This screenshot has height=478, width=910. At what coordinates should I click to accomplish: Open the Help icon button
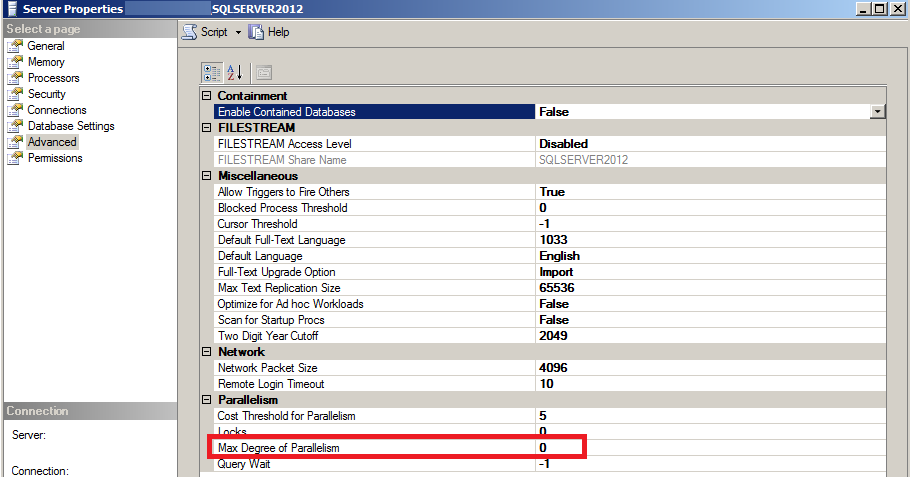tap(257, 32)
